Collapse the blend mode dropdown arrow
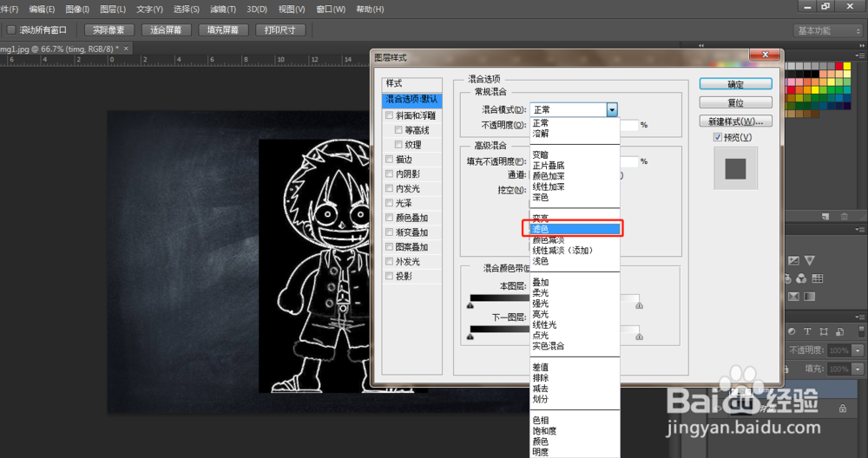The width and height of the screenshot is (868, 458). pyautogui.click(x=612, y=109)
